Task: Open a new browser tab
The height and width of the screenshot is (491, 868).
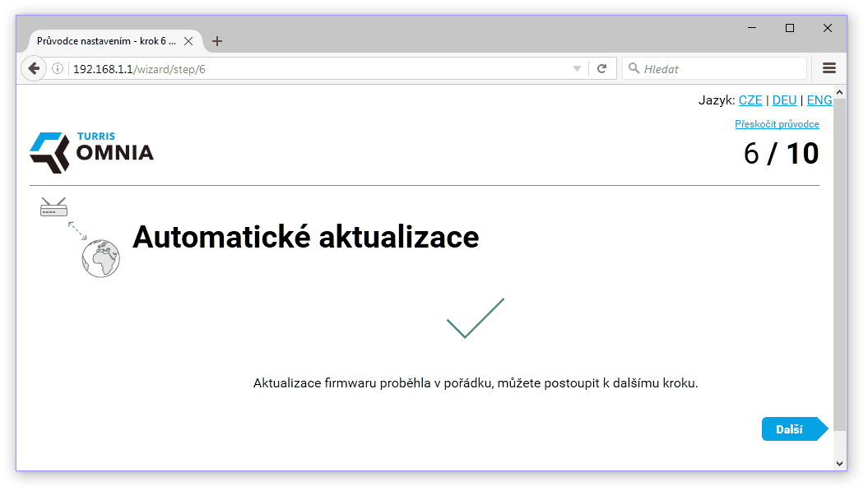Action: [x=217, y=40]
